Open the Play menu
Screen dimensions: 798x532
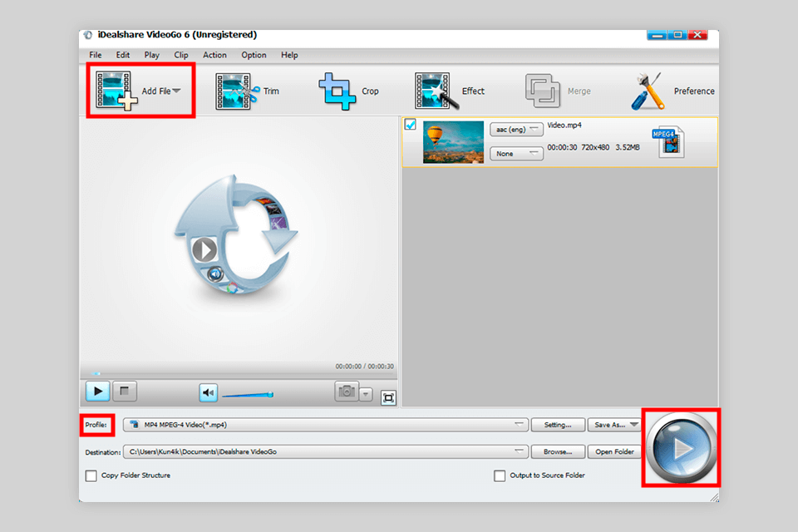click(x=151, y=55)
